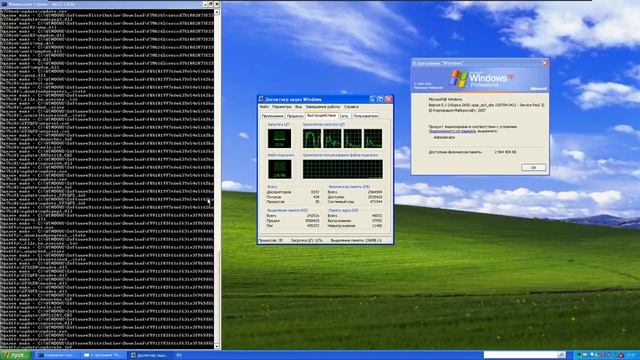Switch to the Приложения tab
Screen dimensions: 640x360
pos(272,116)
